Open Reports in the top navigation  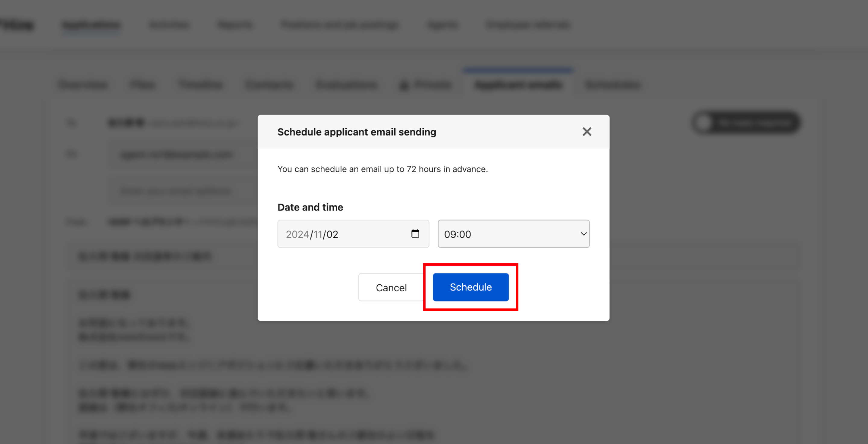coord(235,25)
